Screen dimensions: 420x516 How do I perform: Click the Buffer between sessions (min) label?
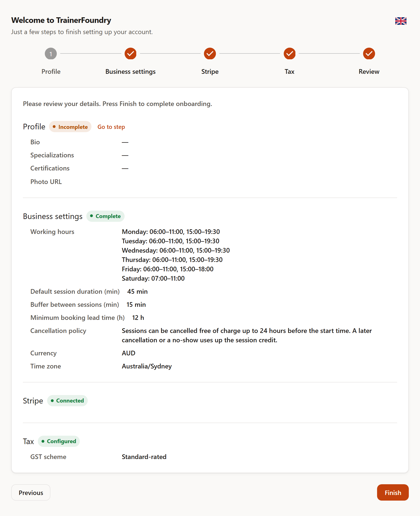point(74,304)
